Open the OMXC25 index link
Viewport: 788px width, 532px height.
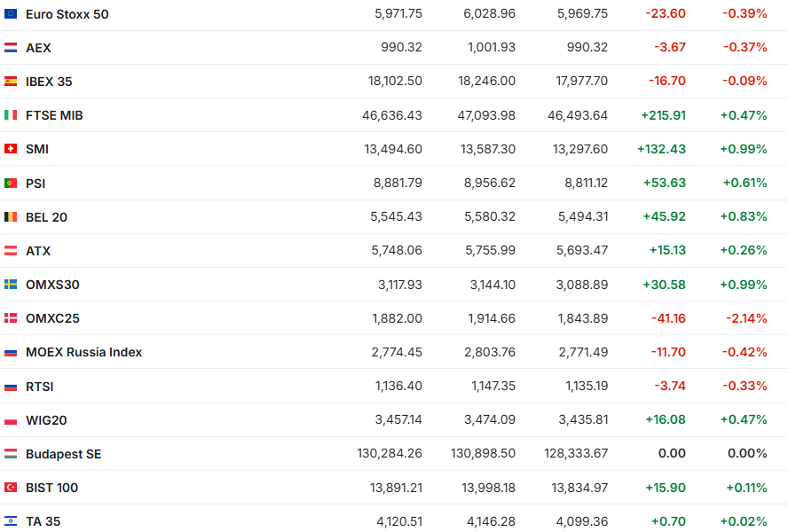(52, 318)
